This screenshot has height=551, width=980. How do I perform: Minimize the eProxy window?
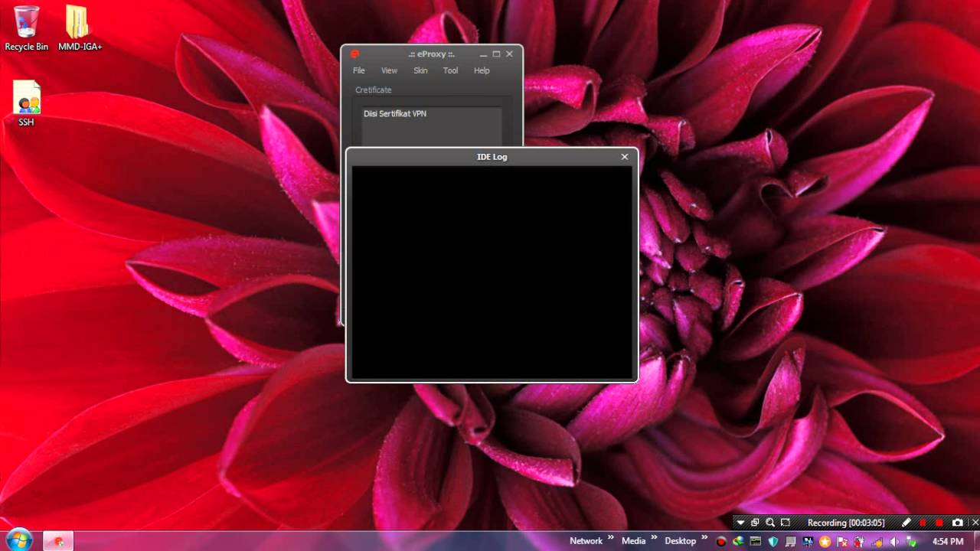coord(483,54)
